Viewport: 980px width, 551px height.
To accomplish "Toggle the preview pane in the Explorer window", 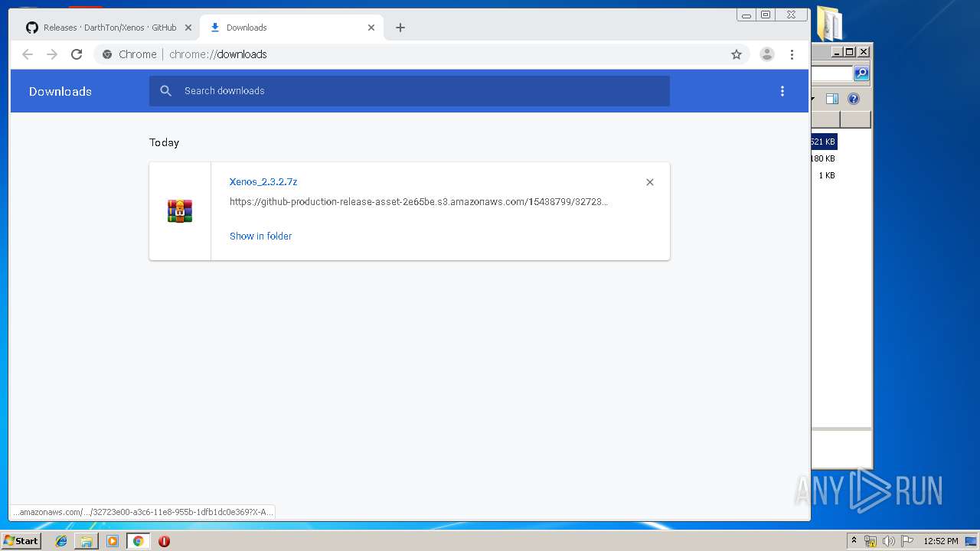I will click(x=832, y=99).
